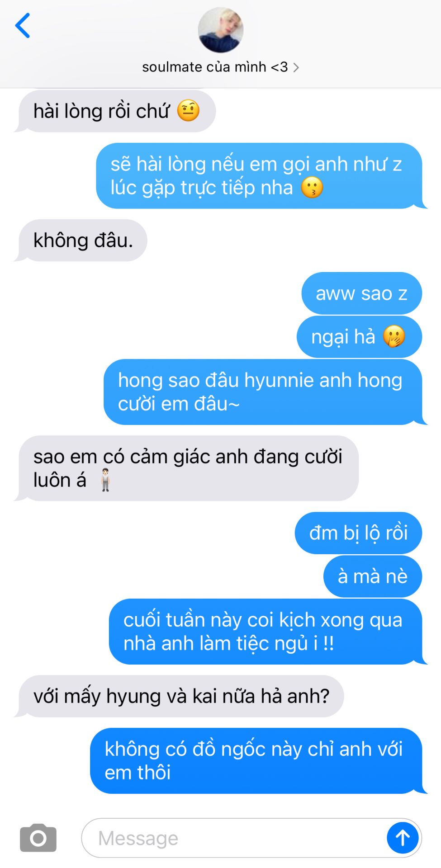Open the 'soulmate của mình <3' contact name
441x868 pixels.
pos(215,67)
